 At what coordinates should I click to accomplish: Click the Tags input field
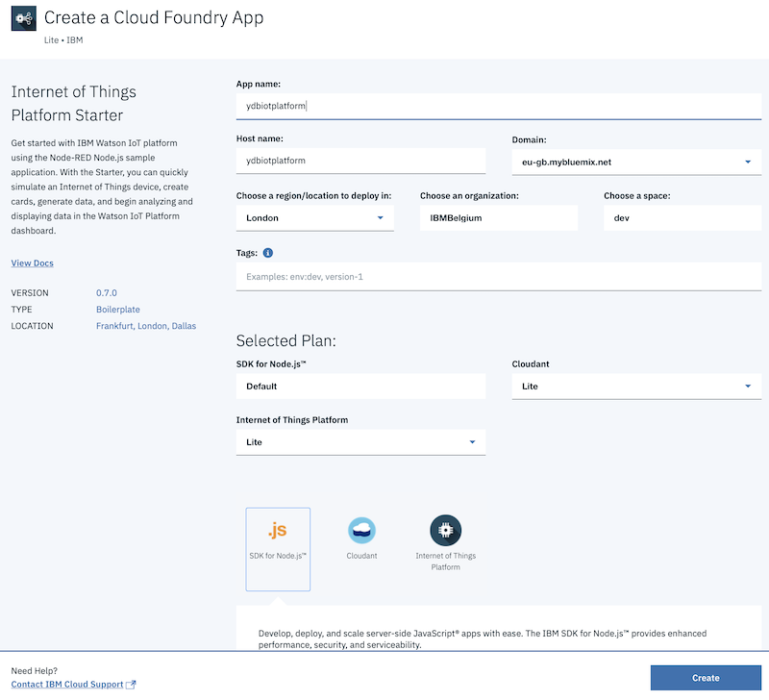pos(499,277)
